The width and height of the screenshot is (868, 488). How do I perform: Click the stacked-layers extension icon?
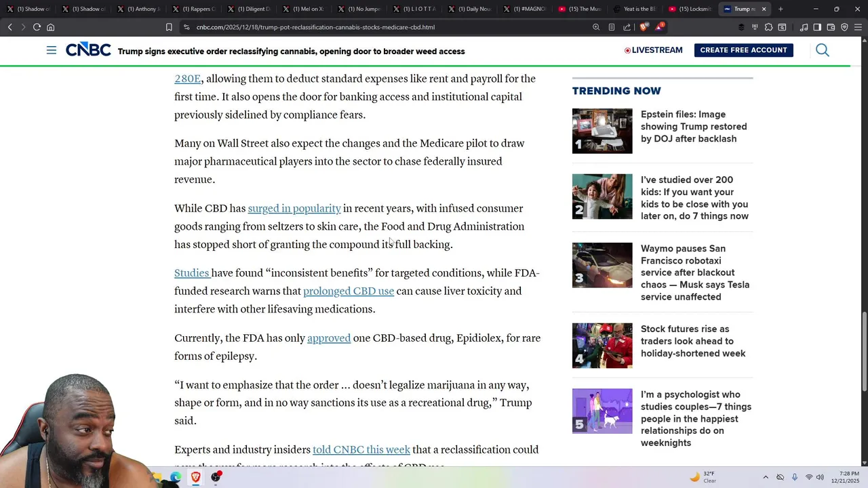[741, 27]
